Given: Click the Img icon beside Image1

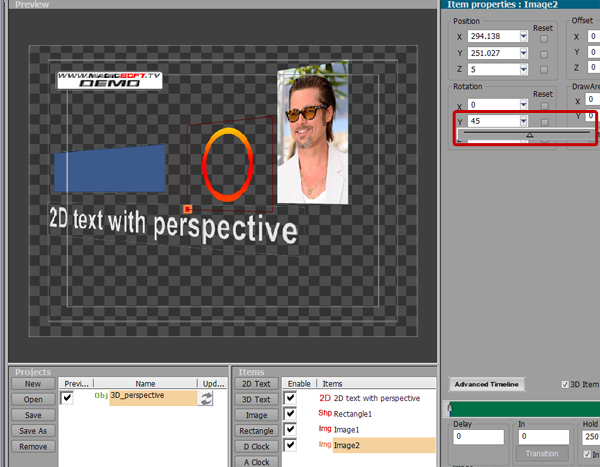Looking at the screenshot, I should [325, 429].
